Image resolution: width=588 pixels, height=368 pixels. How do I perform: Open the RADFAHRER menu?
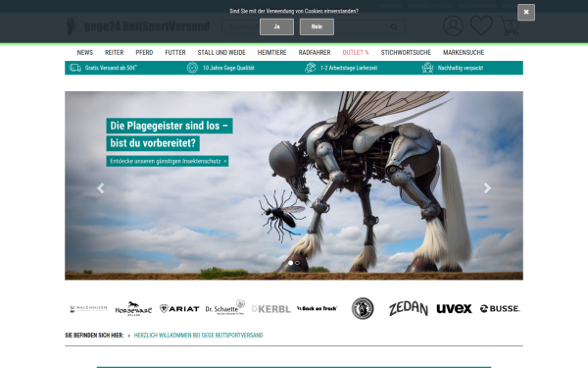click(315, 53)
